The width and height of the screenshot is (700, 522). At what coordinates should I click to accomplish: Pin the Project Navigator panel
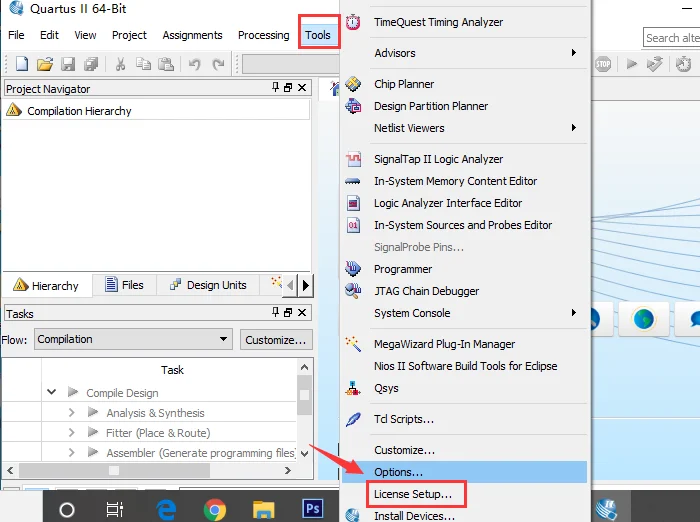(275, 87)
